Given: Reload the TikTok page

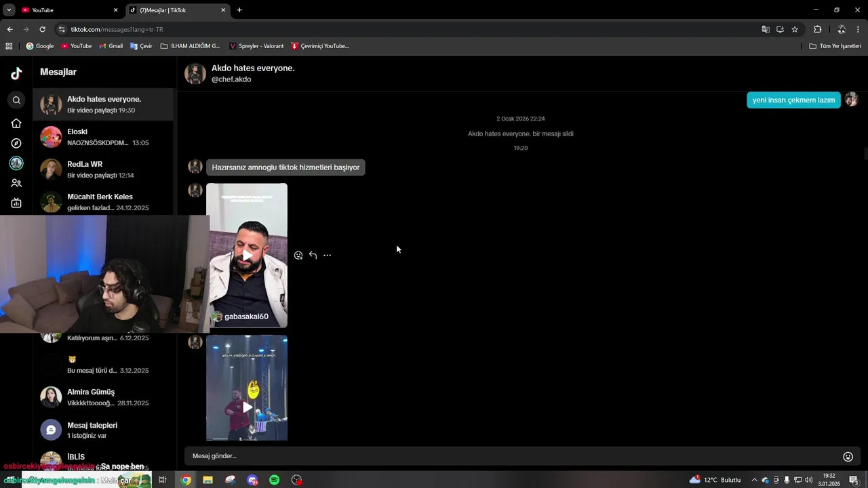Looking at the screenshot, I should click(x=42, y=29).
